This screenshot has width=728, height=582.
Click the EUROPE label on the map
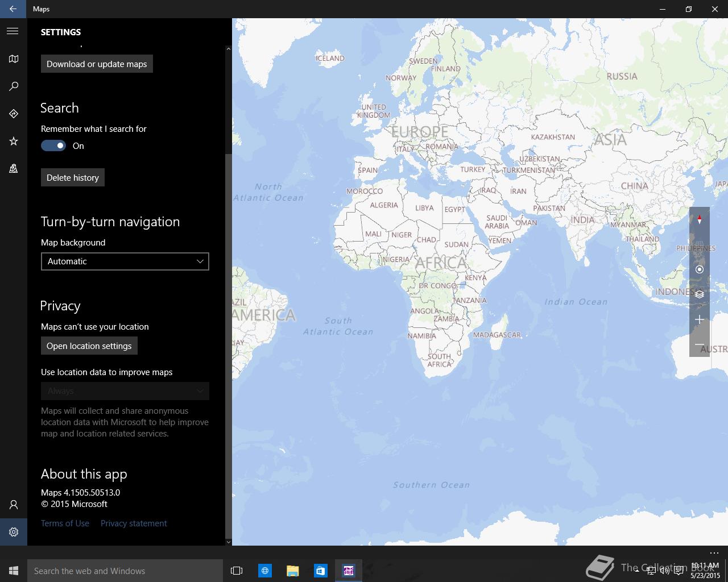[420, 132]
